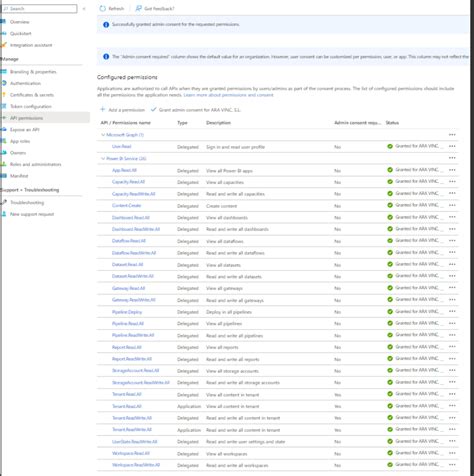This screenshot has width=474, height=476.
Task: Open more options for Microsoft Graph group
Action: (x=452, y=135)
